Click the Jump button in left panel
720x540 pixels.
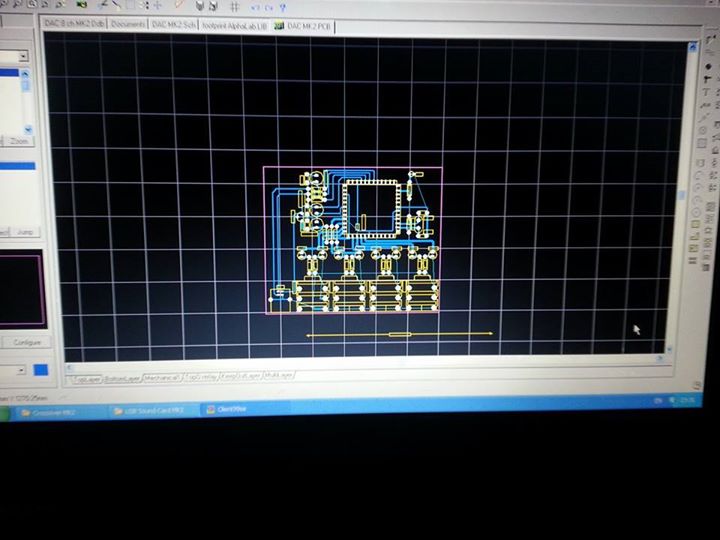(x=25, y=232)
